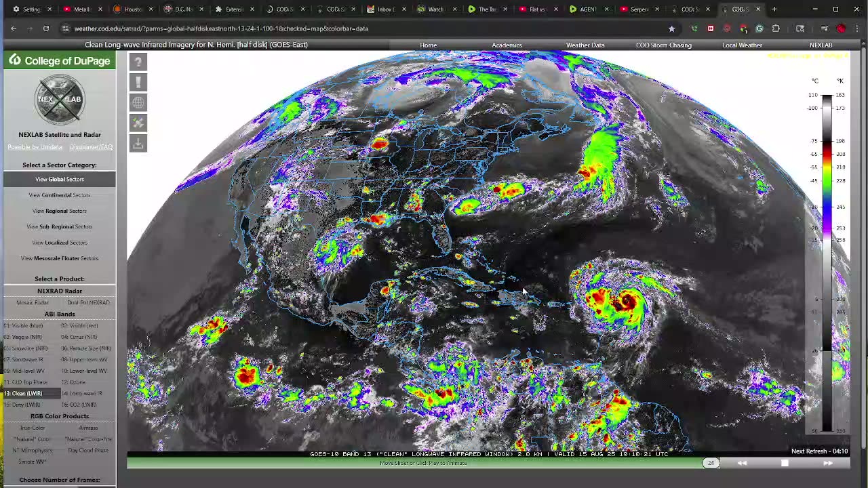Open the help question-mark overlay button
The width and height of the screenshot is (868, 488).
coord(138,62)
